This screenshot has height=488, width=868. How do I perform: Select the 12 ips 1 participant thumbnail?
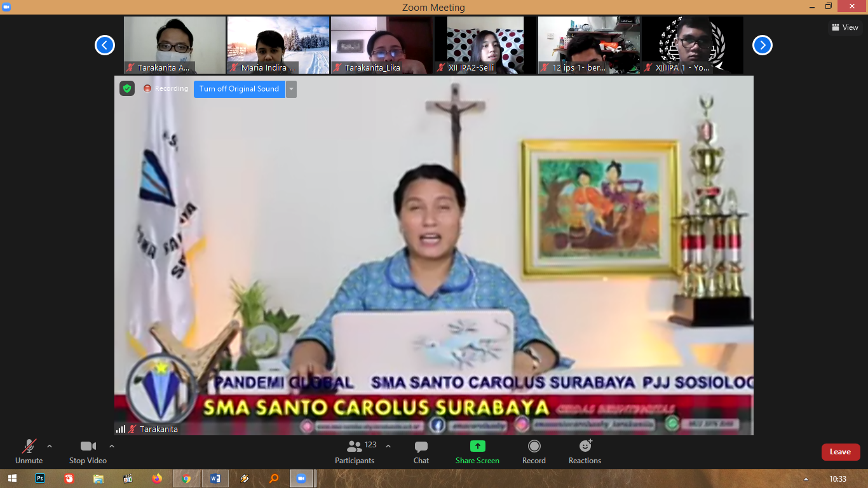click(x=589, y=45)
